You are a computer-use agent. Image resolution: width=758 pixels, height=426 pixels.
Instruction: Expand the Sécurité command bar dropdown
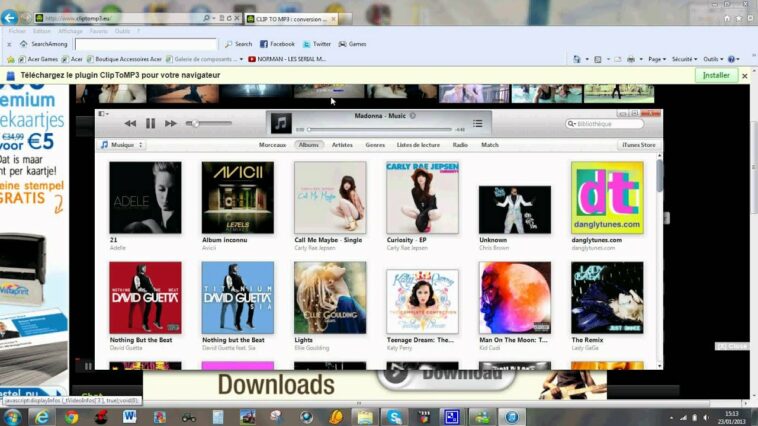(685, 59)
